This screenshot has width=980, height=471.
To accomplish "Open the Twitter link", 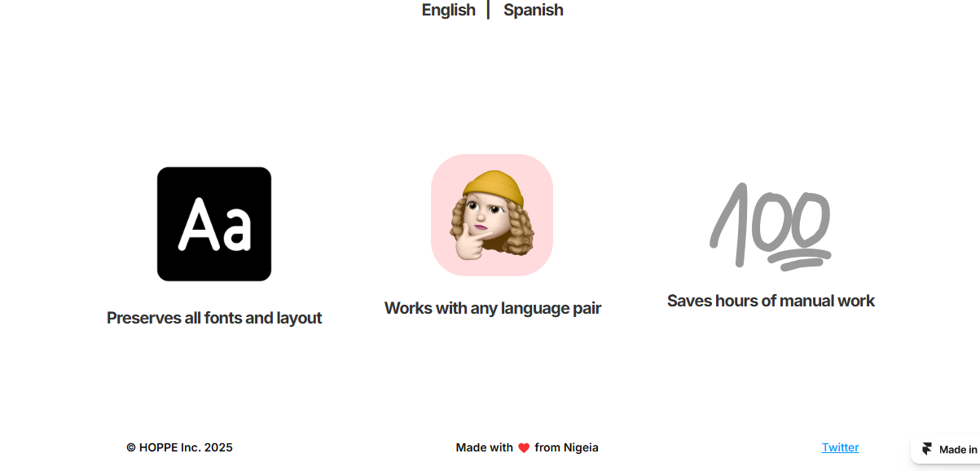I will [840, 447].
